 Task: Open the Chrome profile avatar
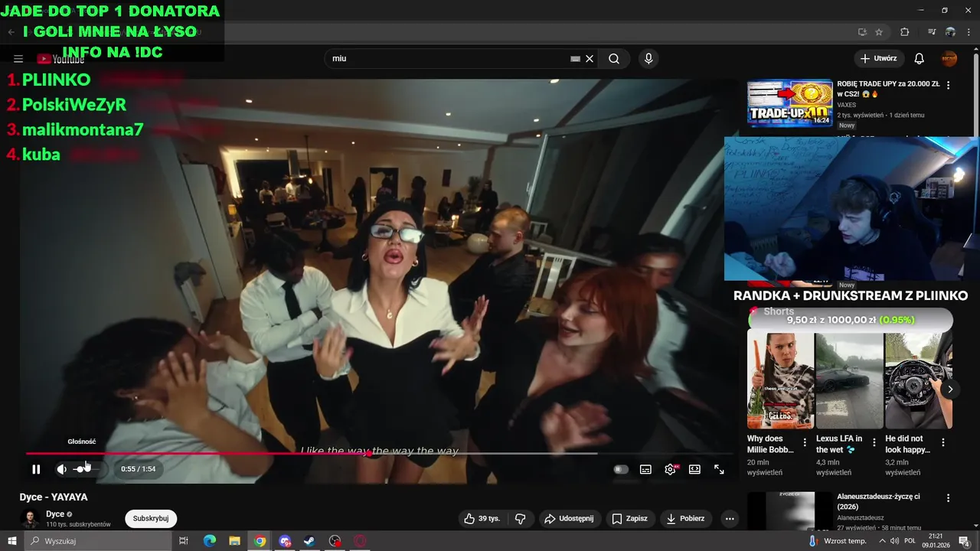[x=950, y=32]
